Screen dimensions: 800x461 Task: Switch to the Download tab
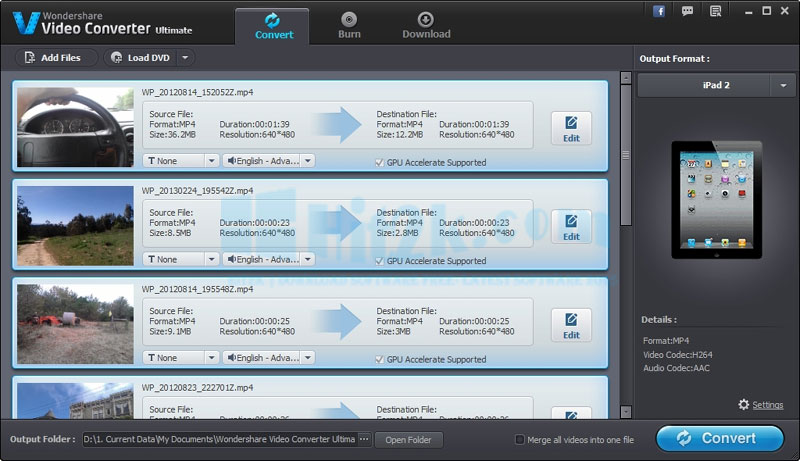click(426, 27)
